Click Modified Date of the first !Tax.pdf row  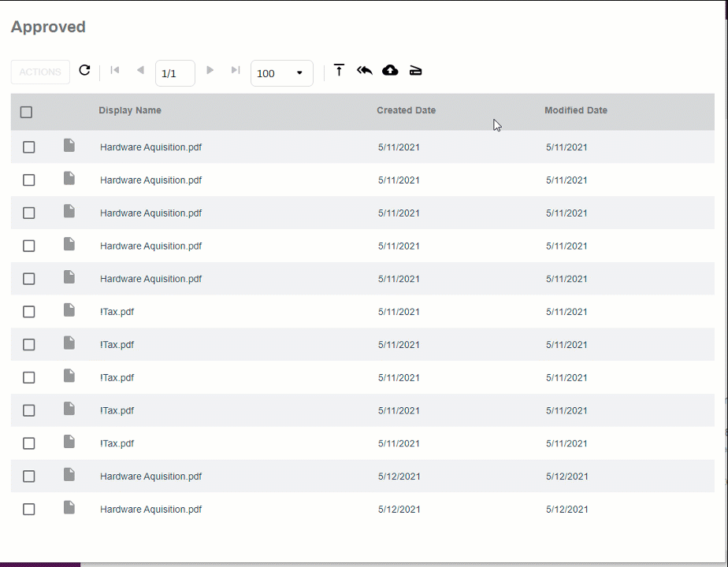(566, 312)
